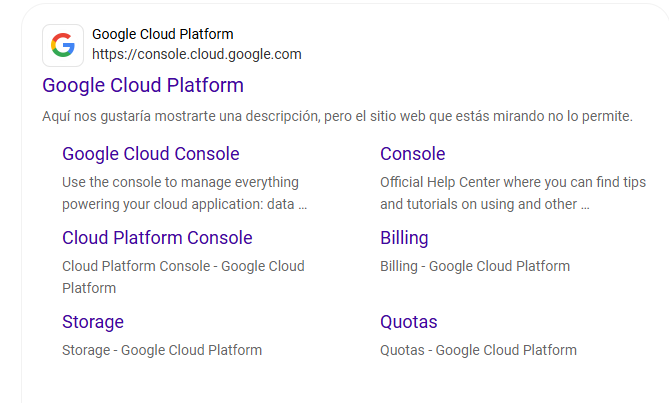Click the Google "G" favicon icon

point(63,45)
